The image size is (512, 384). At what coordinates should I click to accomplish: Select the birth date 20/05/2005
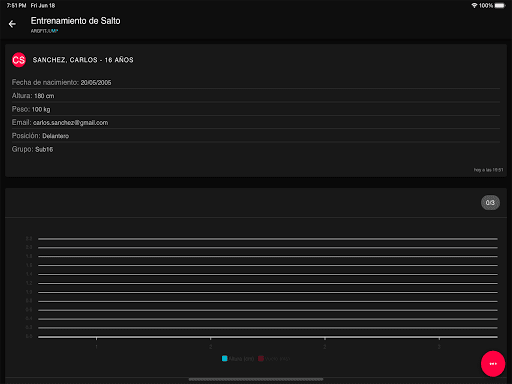click(x=96, y=83)
